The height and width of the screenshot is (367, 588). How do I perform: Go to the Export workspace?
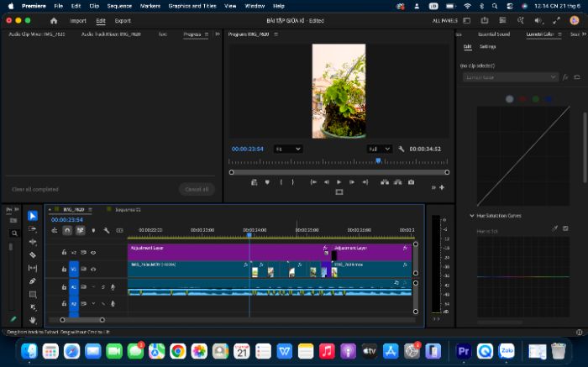(123, 21)
